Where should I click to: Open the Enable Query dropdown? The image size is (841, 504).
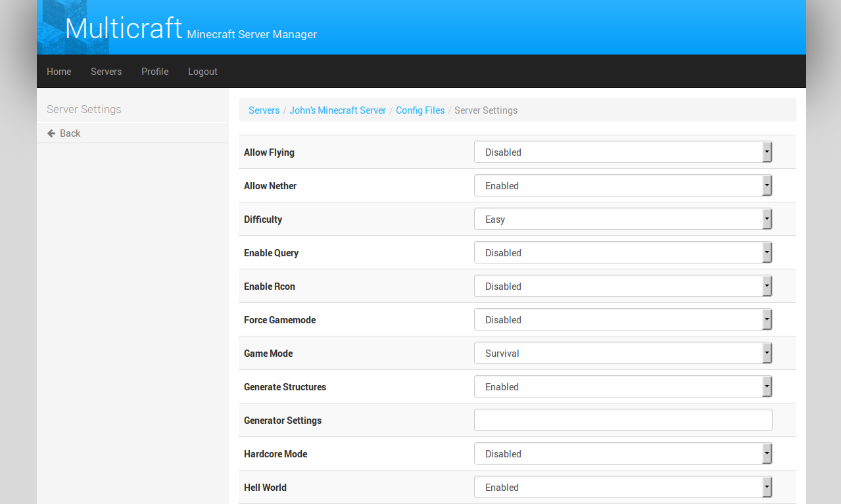point(623,252)
